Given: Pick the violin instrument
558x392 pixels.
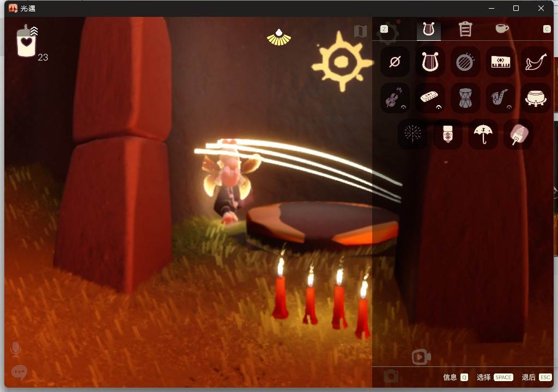Looking at the screenshot, I should (x=395, y=98).
